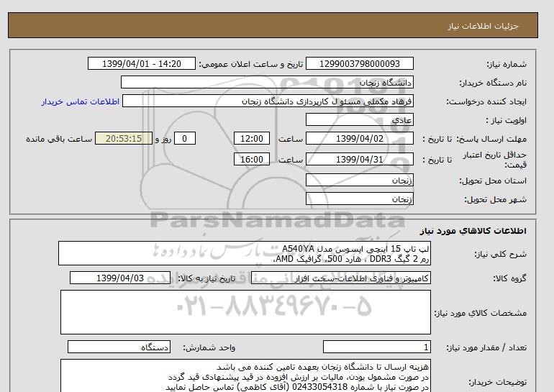Select the remaining days field showing 0

tap(184, 138)
